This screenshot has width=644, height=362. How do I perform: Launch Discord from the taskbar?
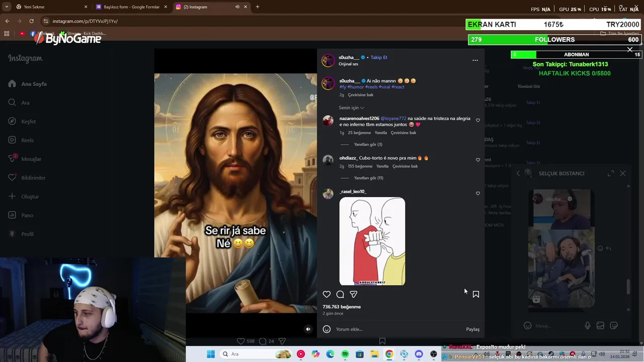[419, 354]
